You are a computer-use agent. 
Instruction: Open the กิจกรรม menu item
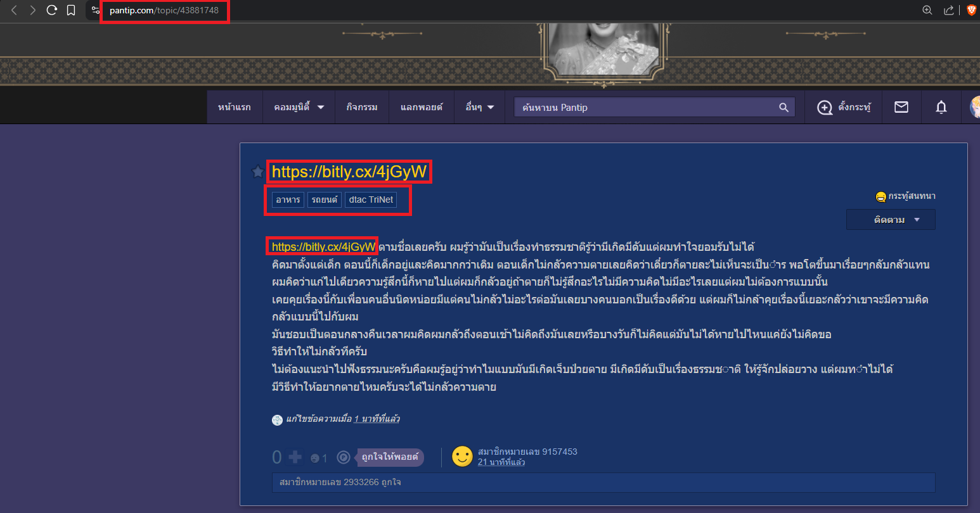[x=362, y=107]
